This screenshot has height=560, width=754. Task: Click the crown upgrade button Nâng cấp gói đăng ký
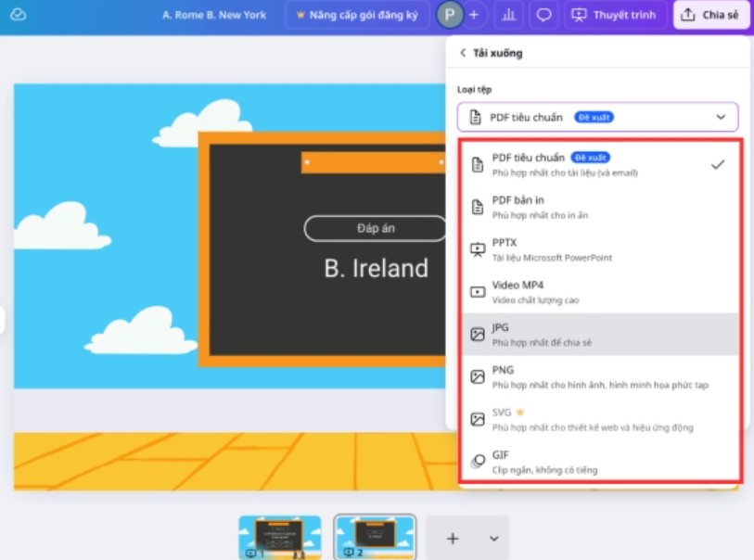click(356, 15)
